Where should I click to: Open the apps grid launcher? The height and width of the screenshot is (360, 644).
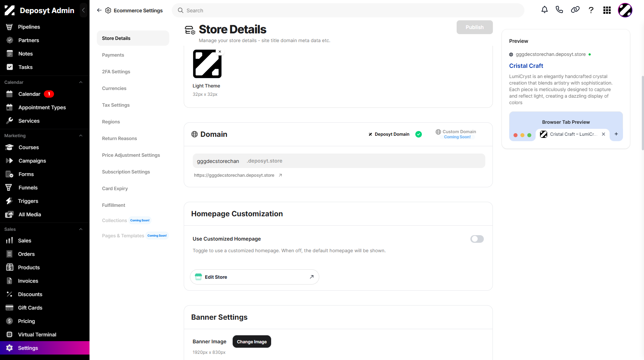tap(607, 10)
